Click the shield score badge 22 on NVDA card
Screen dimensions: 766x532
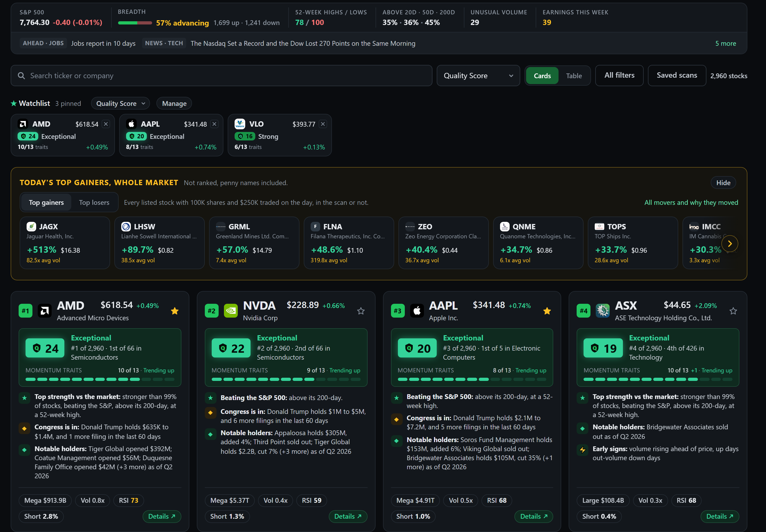[x=231, y=348]
